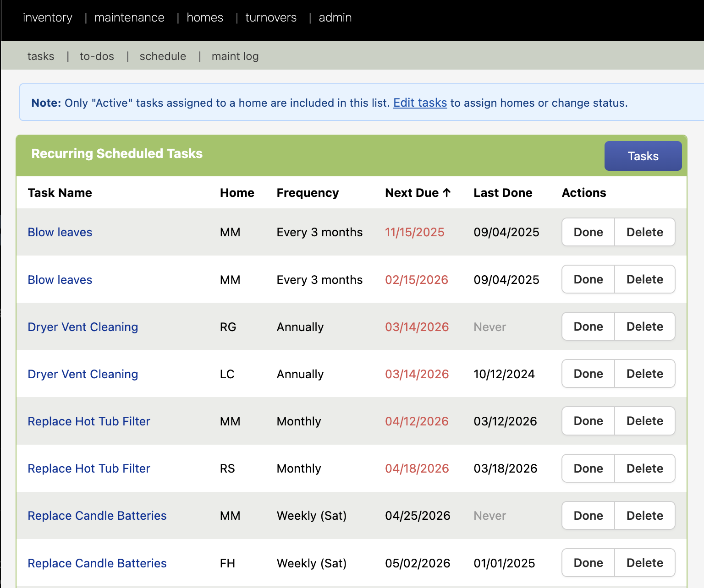Image resolution: width=704 pixels, height=588 pixels.
Task: Open the admin menu item
Action: (335, 17)
